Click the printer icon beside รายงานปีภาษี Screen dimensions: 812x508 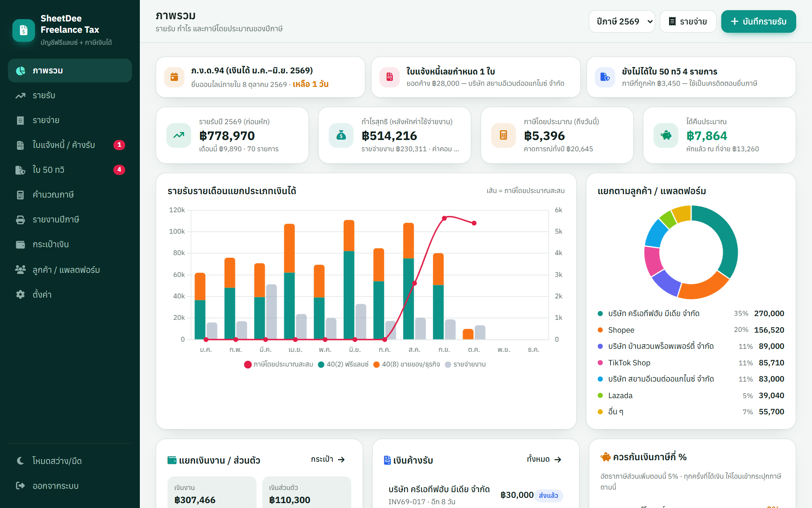(x=20, y=220)
